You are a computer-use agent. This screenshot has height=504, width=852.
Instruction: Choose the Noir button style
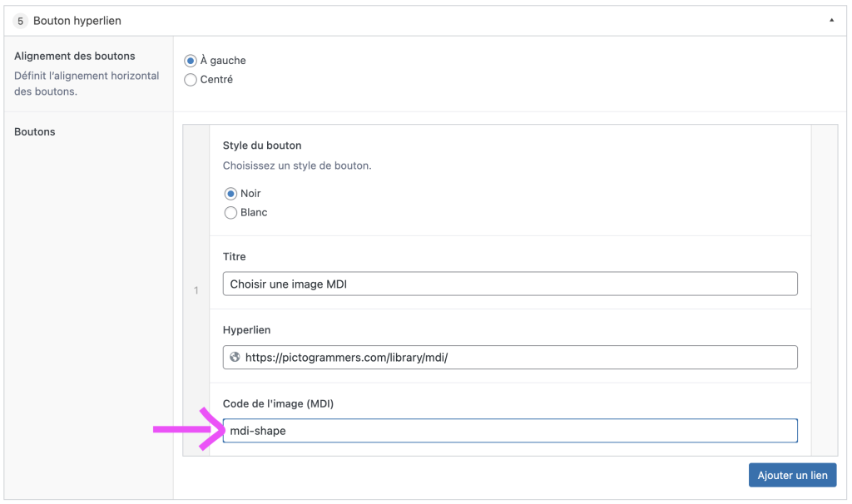click(x=230, y=194)
